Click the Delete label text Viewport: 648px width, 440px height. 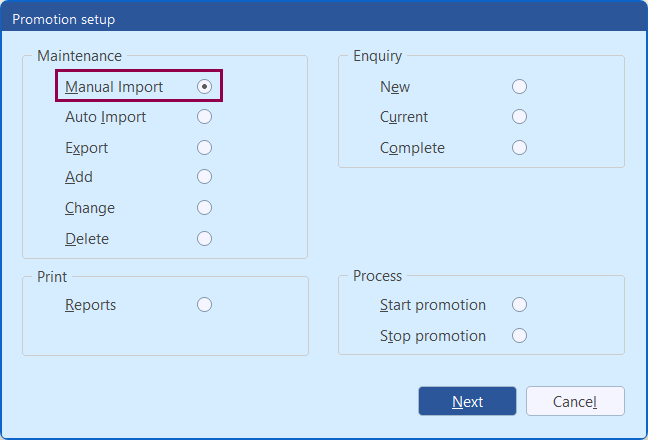pyautogui.click(x=87, y=239)
